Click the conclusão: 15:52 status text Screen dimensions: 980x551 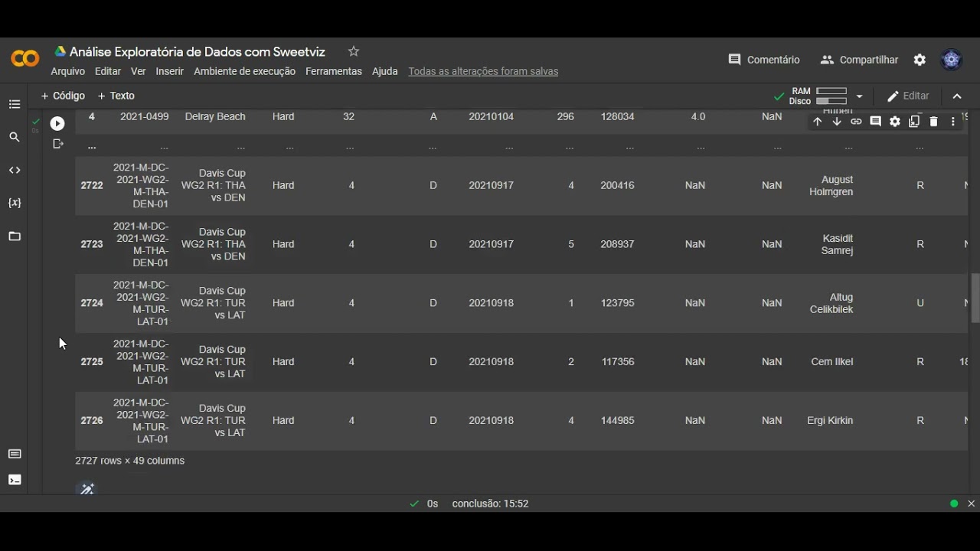(491, 504)
